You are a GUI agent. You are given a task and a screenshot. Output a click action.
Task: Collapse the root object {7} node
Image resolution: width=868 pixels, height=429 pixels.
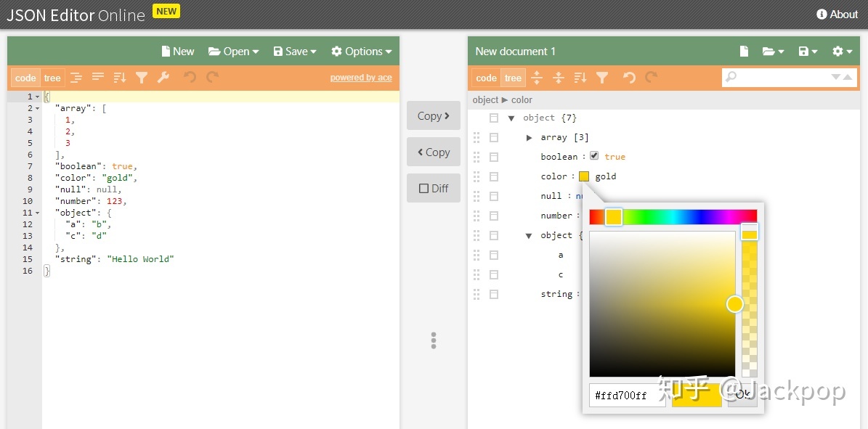[x=511, y=118]
